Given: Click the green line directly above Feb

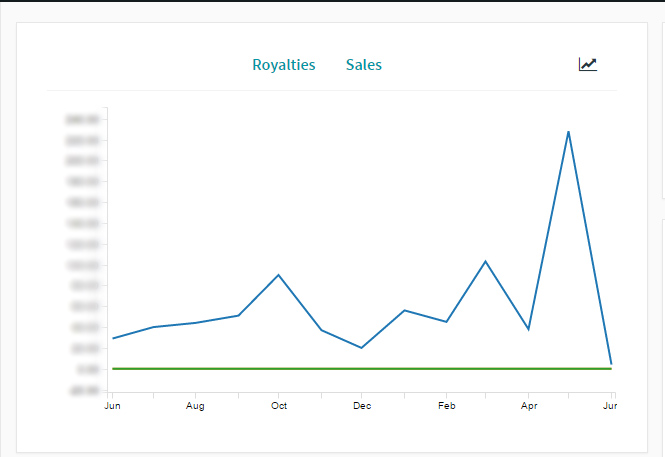Looking at the screenshot, I should point(446,369).
